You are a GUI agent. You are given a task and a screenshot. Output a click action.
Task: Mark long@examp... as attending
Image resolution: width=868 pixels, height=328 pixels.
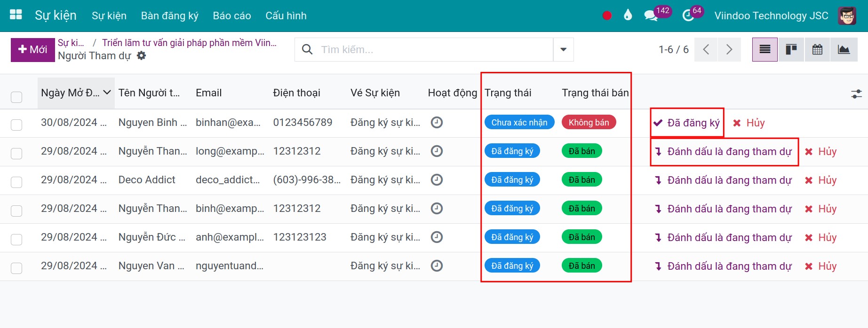724,151
